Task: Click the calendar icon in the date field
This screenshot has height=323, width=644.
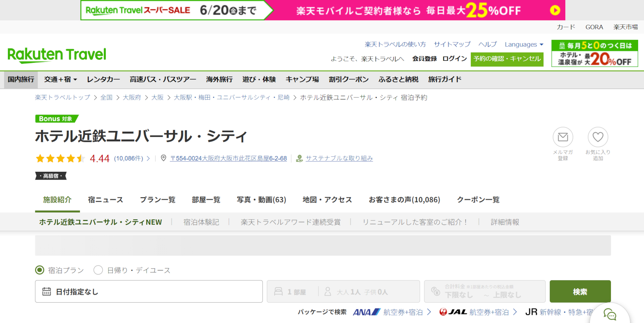Action: tap(47, 291)
